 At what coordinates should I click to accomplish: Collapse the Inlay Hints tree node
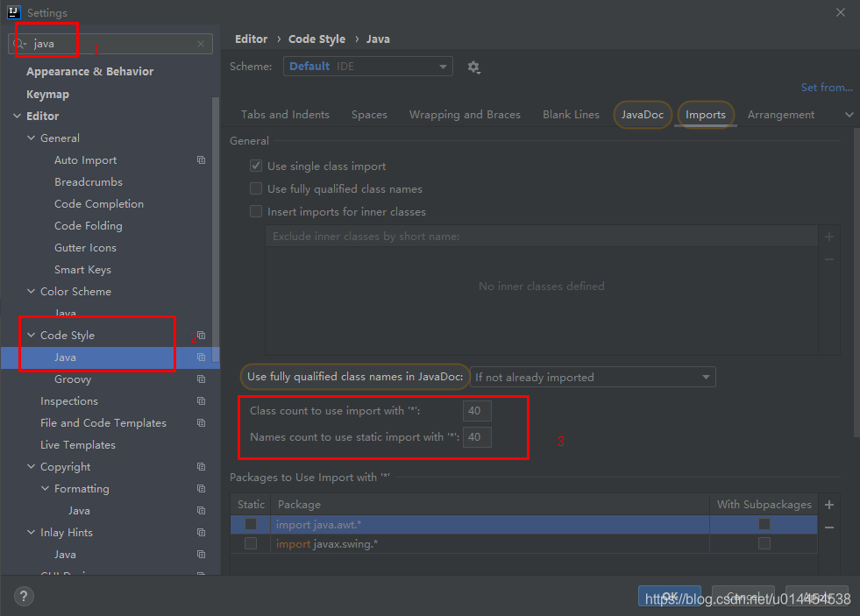point(32,532)
